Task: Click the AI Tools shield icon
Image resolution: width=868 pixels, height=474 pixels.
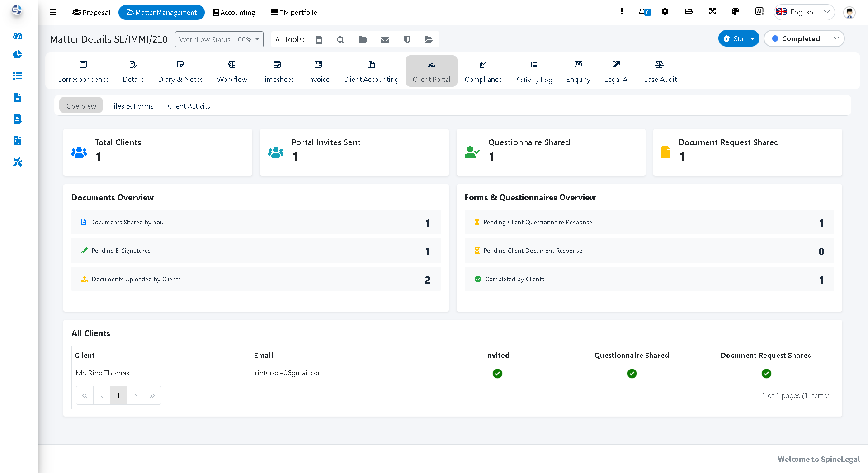Action: (407, 40)
